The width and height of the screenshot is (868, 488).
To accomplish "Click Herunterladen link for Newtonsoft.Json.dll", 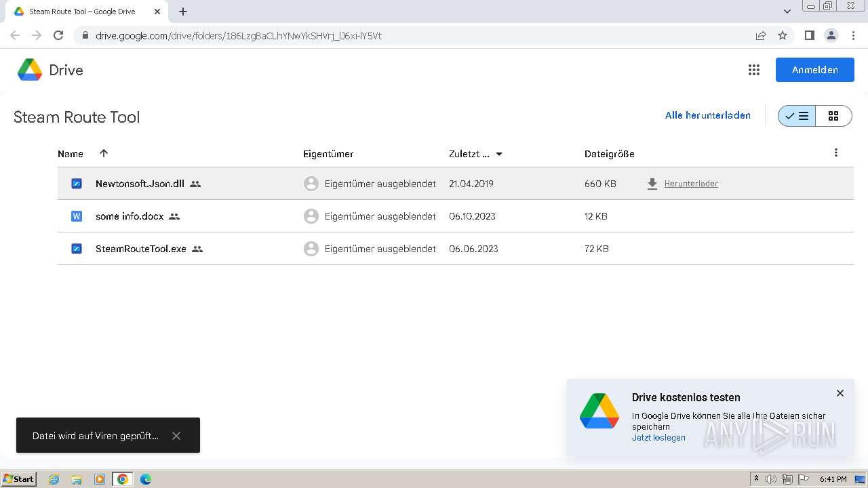I will pyautogui.click(x=691, y=184).
